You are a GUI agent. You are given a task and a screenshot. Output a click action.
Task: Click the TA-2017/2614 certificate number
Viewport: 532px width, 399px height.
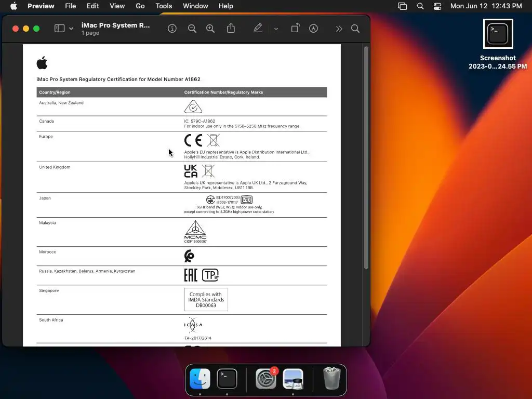[198, 338]
